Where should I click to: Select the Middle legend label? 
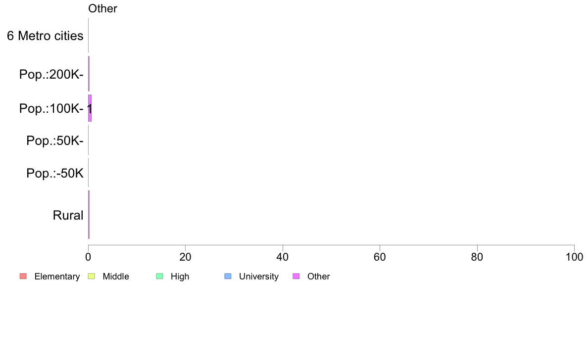(x=116, y=276)
